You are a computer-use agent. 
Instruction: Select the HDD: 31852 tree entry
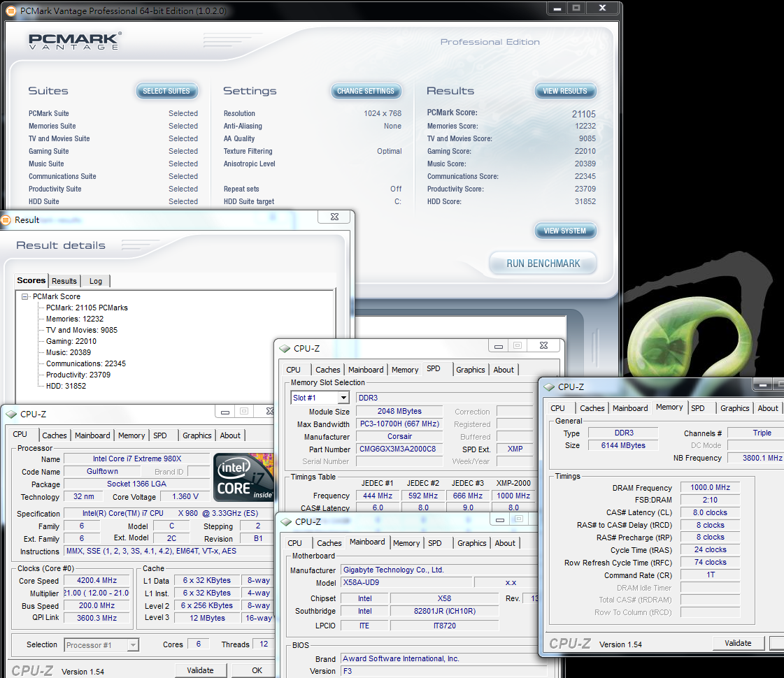pyautogui.click(x=66, y=386)
